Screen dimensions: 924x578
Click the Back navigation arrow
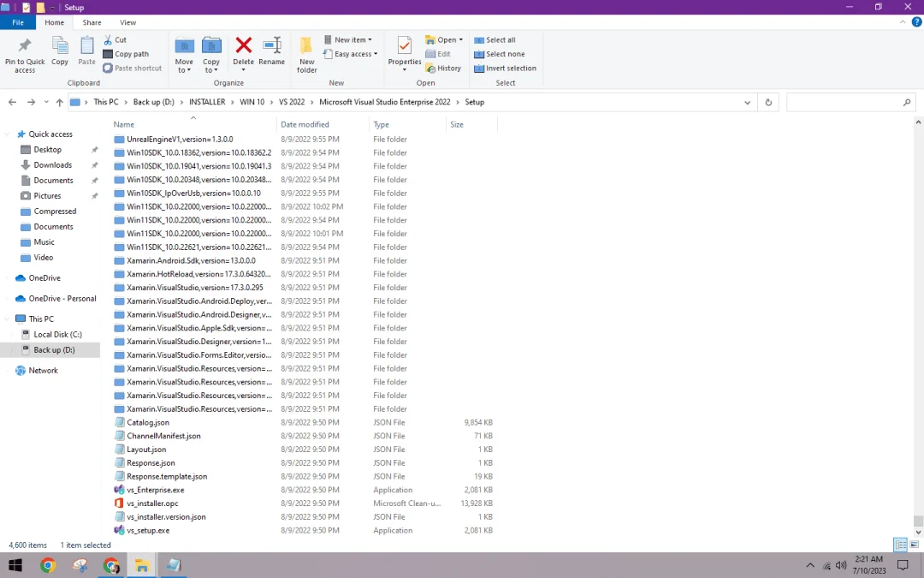tap(12, 102)
